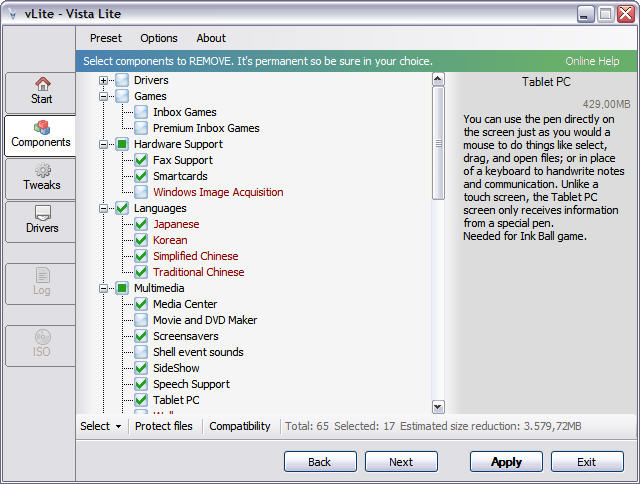
Task: Uncheck the Media Center checkbox
Action: click(x=141, y=304)
